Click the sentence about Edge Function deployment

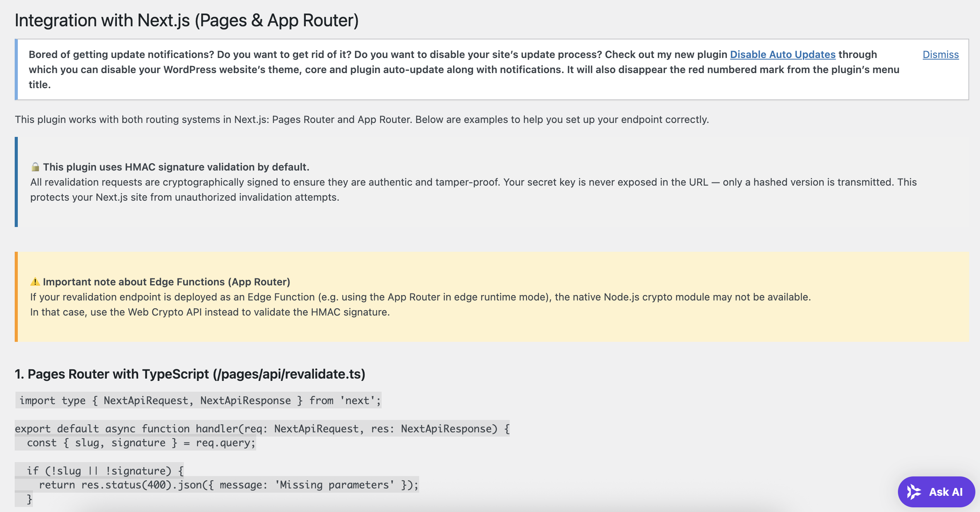coord(420,297)
